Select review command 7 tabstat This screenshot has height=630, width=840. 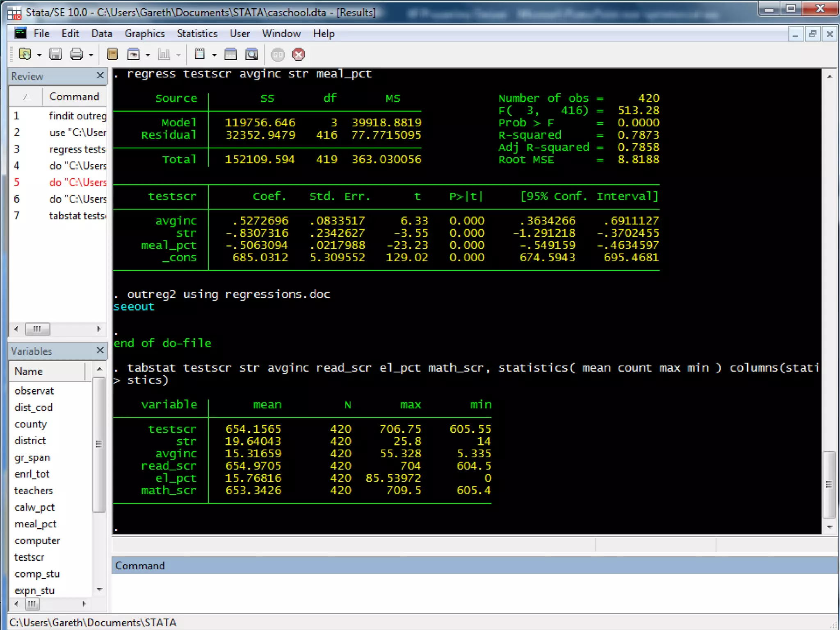(77, 216)
